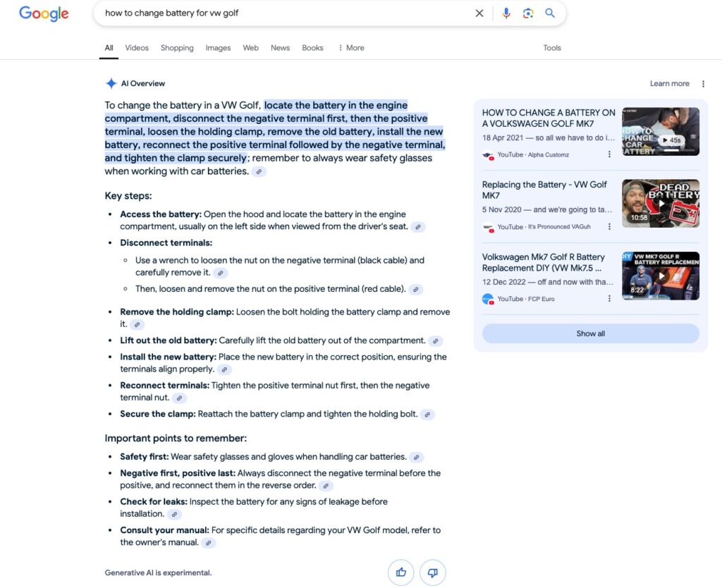The height and width of the screenshot is (588, 722).
Task: Open Google Lens image search
Action: tap(528, 13)
